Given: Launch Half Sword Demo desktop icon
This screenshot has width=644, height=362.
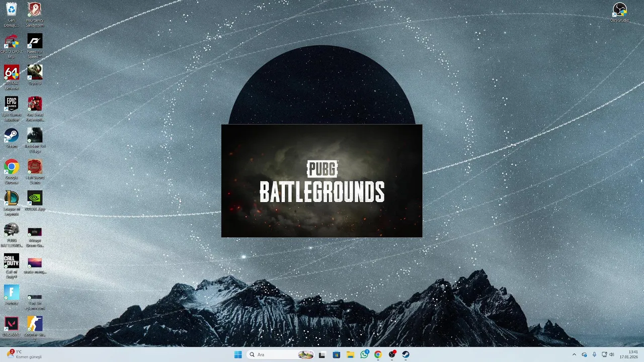Looking at the screenshot, I should pyautogui.click(x=35, y=171).
